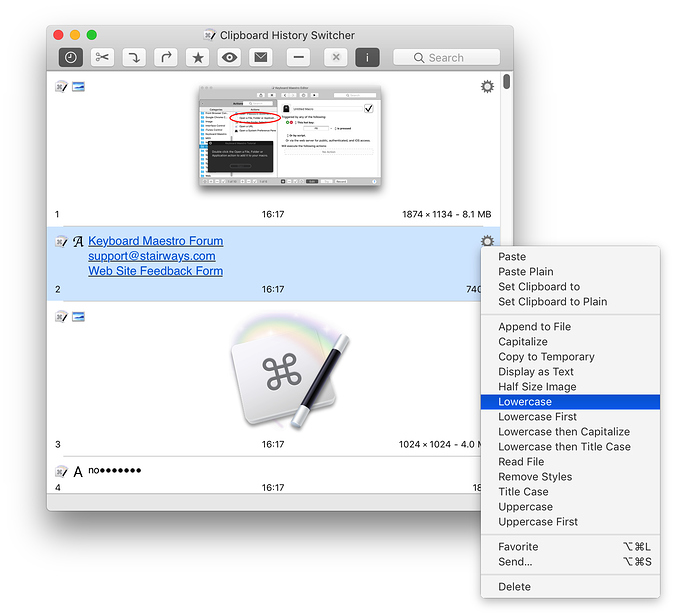The width and height of the screenshot is (685, 615).
Task: Click the green zoom window button
Action: coord(92,35)
